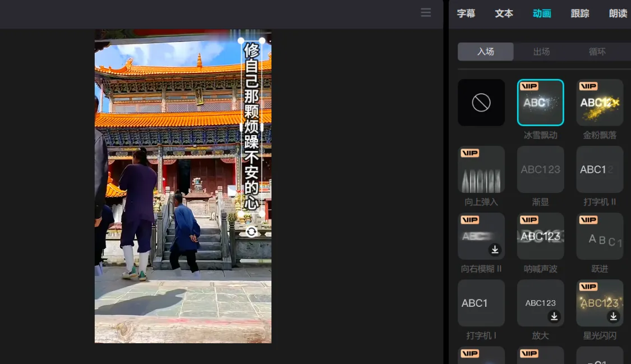
Task: Switch to 出场 exit animations
Action: coord(541,52)
